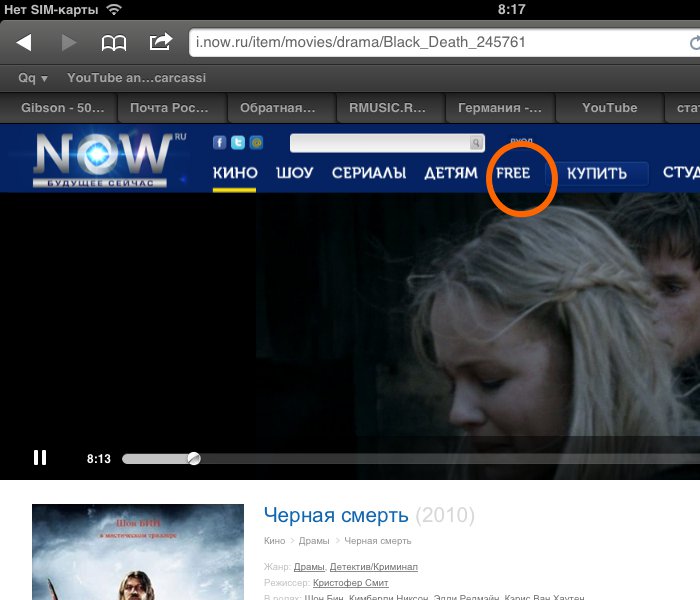Screen dimensions: 700x600
Task: Tap the share/action arrow icon
Action: [x=161, y=42]
